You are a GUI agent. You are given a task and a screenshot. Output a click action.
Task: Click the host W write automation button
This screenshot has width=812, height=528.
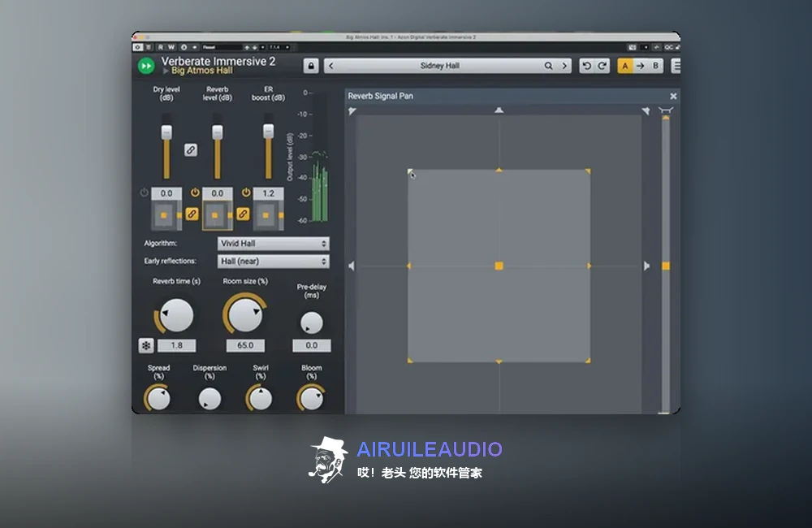click(171, 47)
